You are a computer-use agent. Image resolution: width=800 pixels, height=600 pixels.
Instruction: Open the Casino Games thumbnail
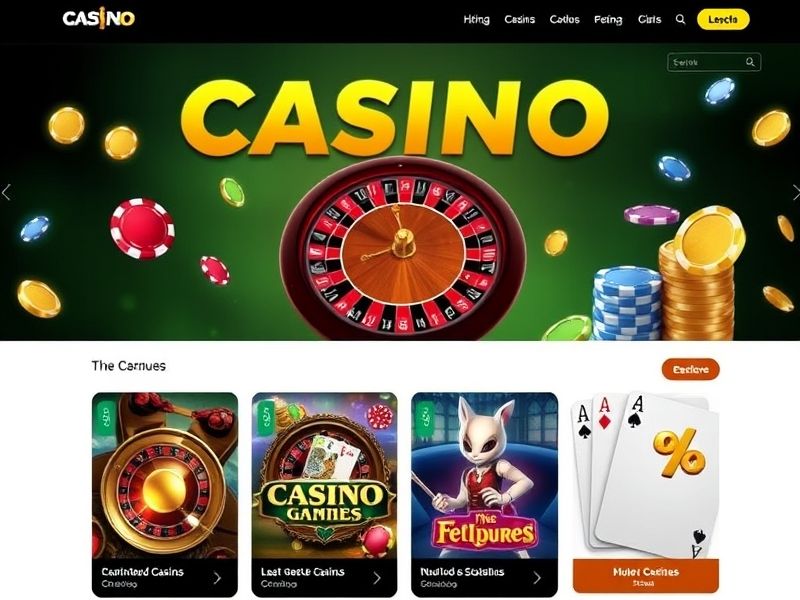324,476
